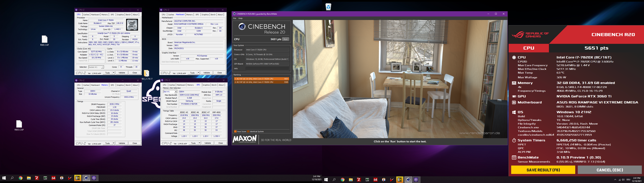Click the Run button in Cinebench

(x=285, y=39)
